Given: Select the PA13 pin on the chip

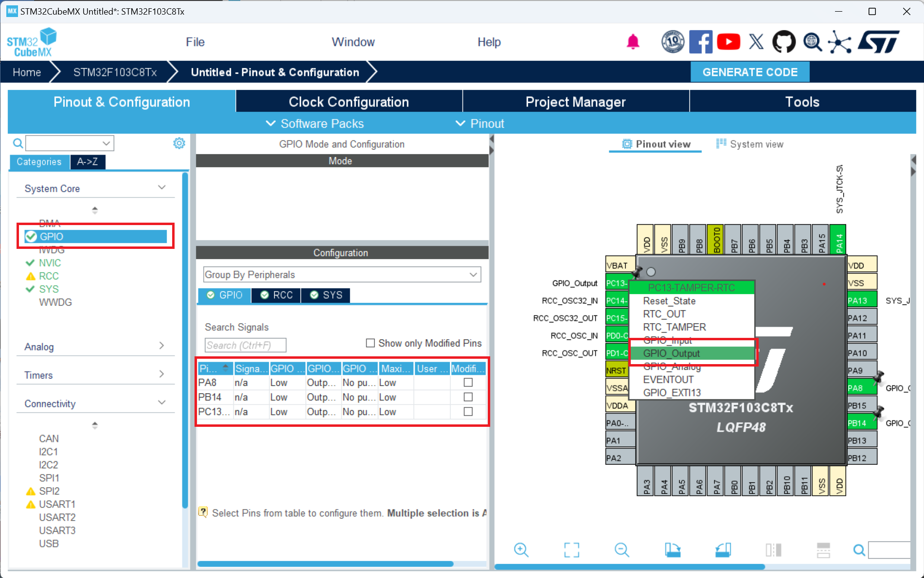Looking at the screenshot, I should coord(862,300).
